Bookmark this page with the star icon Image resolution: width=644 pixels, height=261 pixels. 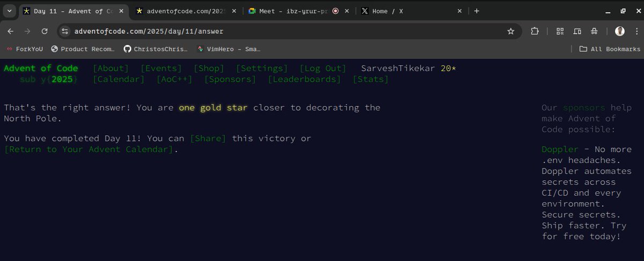click(x=511, y=32)
